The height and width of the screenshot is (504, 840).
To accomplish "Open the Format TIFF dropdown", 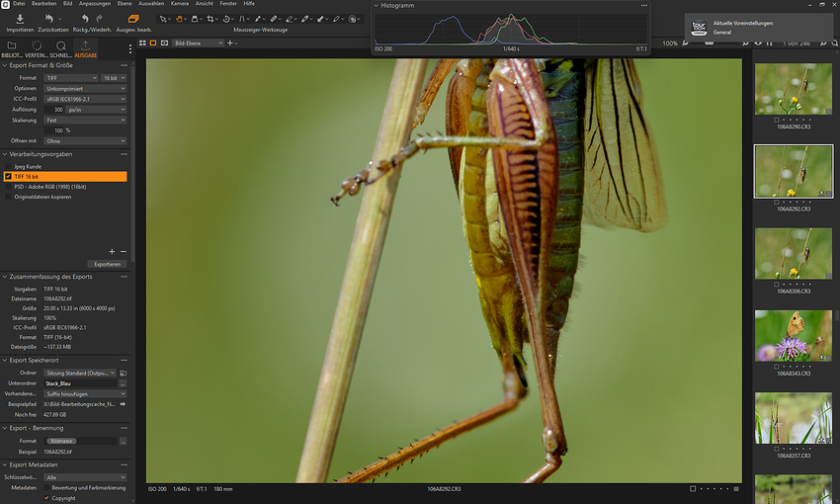I will tap(71, 78).
